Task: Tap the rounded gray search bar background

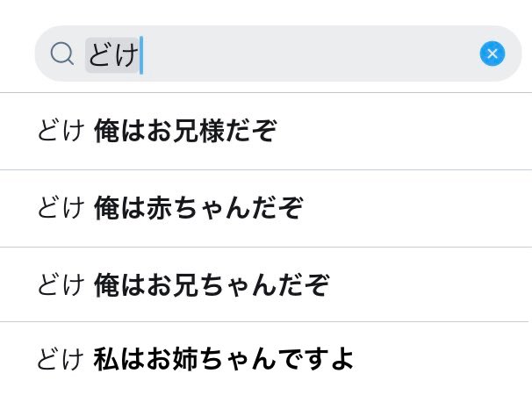Action: (x=278, y=54)
